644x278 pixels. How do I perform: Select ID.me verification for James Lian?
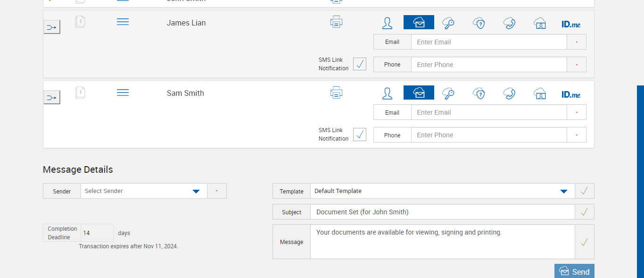571,24
